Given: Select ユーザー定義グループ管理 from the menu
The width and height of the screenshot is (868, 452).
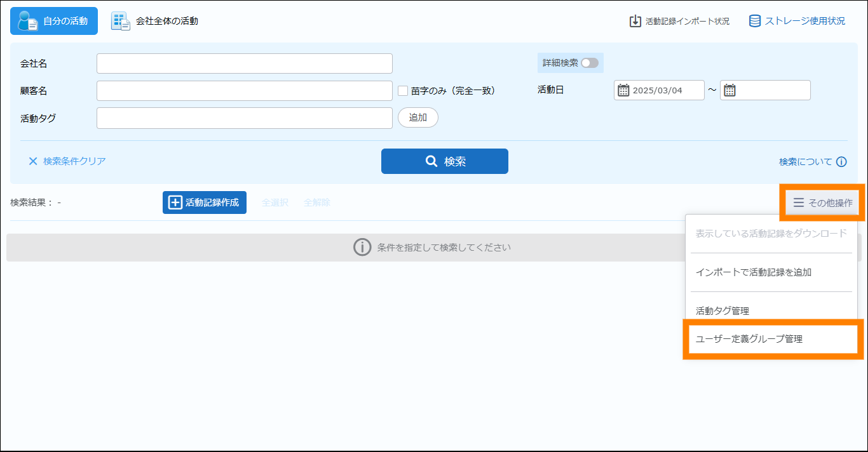Looking at the screenshot, I should click(x=749, y=339).
